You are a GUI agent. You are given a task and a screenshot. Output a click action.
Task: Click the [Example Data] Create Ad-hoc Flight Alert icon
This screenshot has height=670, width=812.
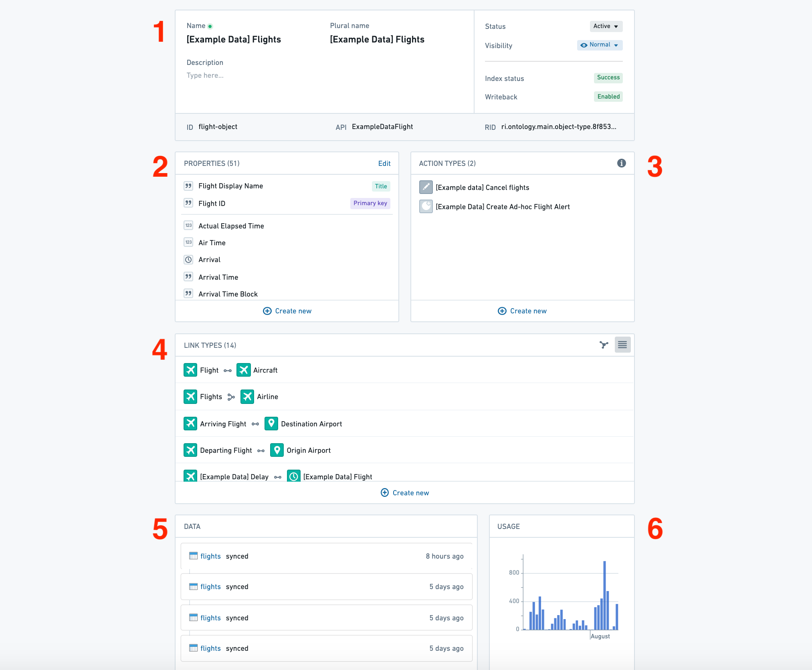[x=426, y=207]
